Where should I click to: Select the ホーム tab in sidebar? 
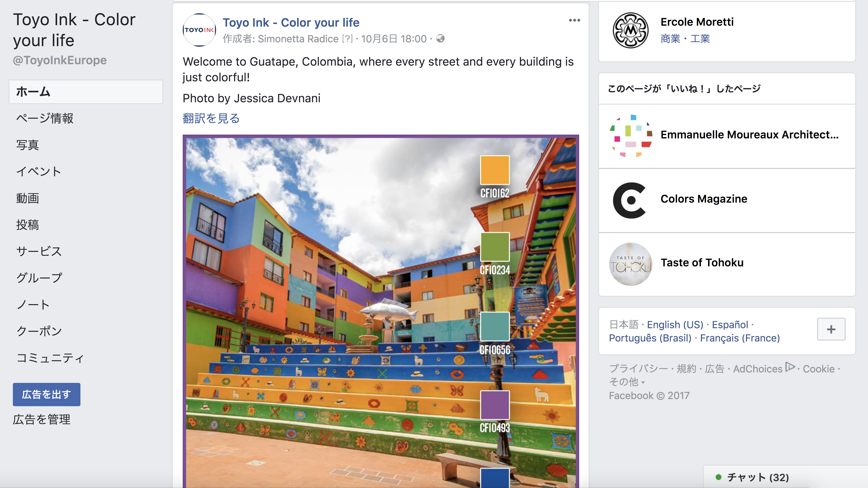pos(86,92)
